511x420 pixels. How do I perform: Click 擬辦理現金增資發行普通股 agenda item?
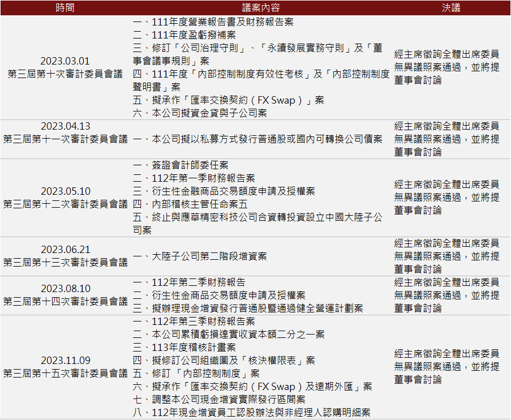248,308
